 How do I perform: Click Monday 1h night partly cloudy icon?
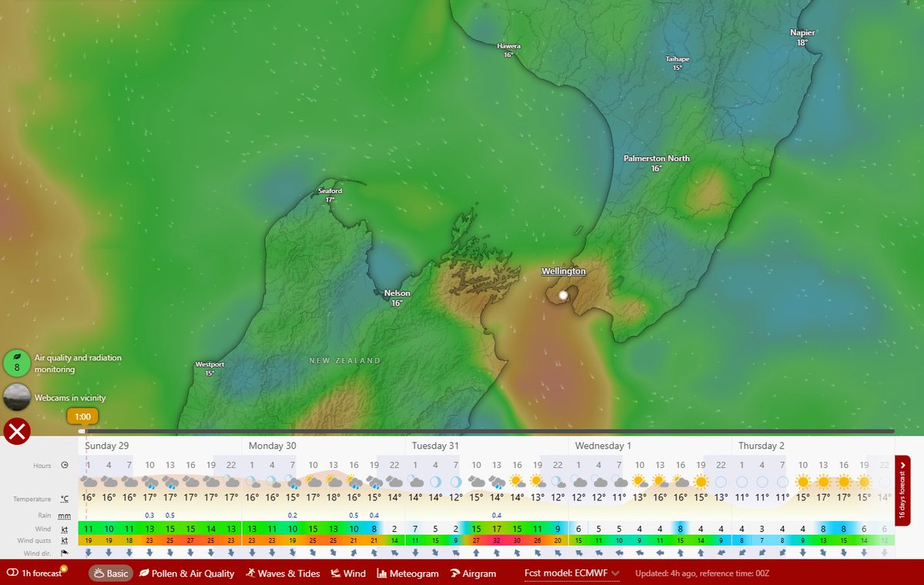tap(252, 482)
